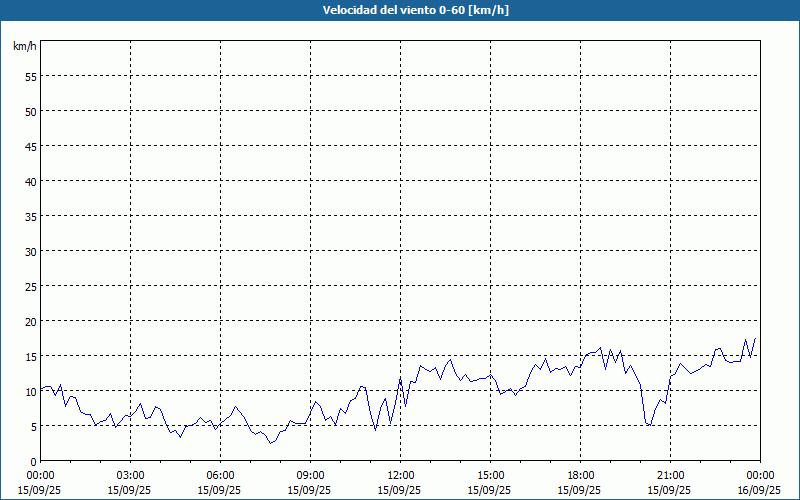The height and width of the screenshot is (500, 800).
Task: Click the 10 value on the y-axis
Action: 30,391
